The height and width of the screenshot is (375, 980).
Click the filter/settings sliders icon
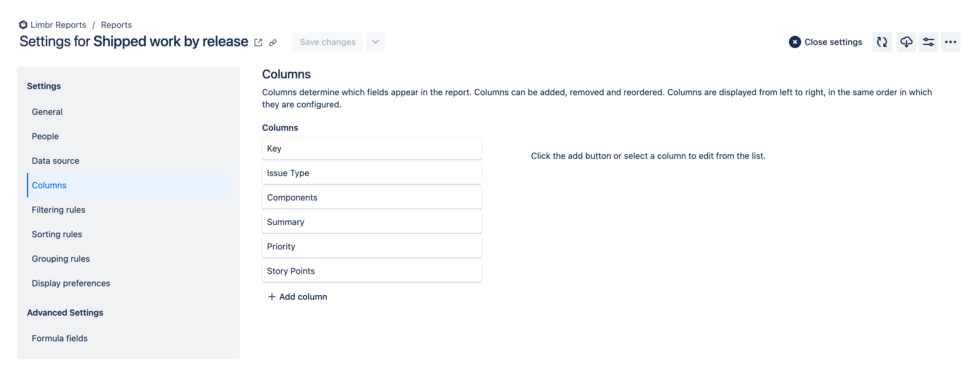(x=928, y=43)
